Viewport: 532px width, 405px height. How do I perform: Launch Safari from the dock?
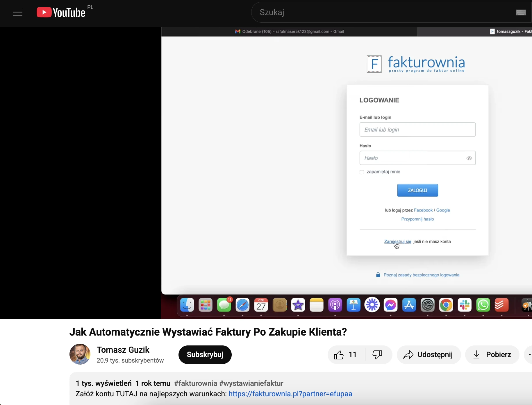242,305
